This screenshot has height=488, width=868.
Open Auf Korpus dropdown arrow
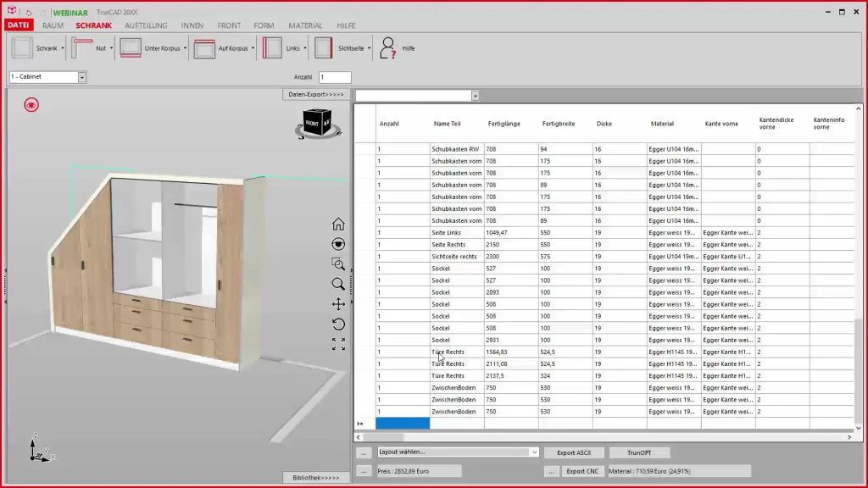pyautogui.click(x=253, y=48)
